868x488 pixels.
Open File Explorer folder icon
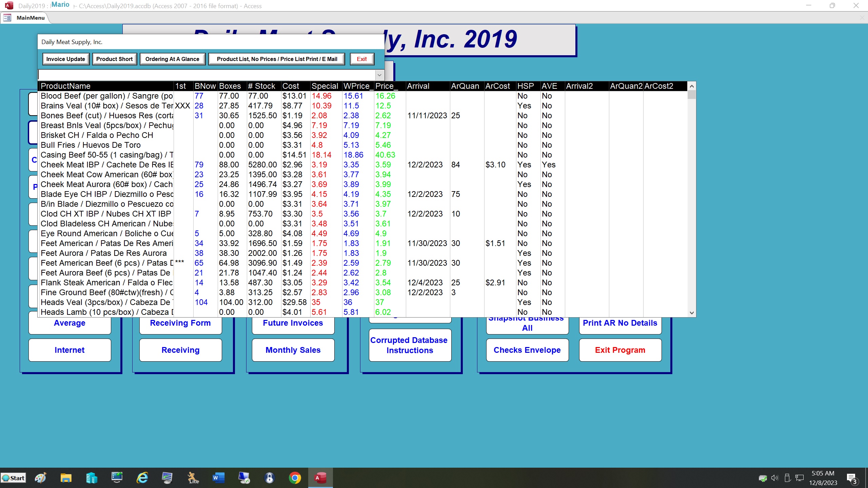[x=66, y=478]
